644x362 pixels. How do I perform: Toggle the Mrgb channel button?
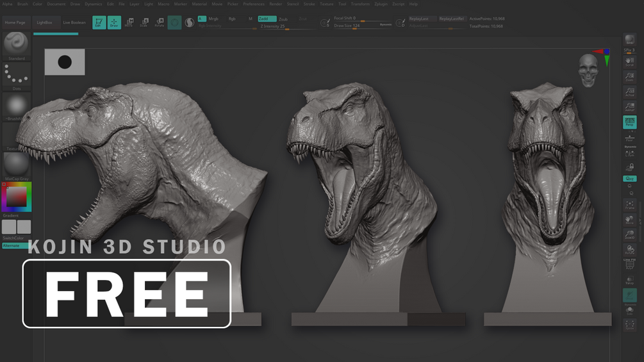click(x=213, y=19)
